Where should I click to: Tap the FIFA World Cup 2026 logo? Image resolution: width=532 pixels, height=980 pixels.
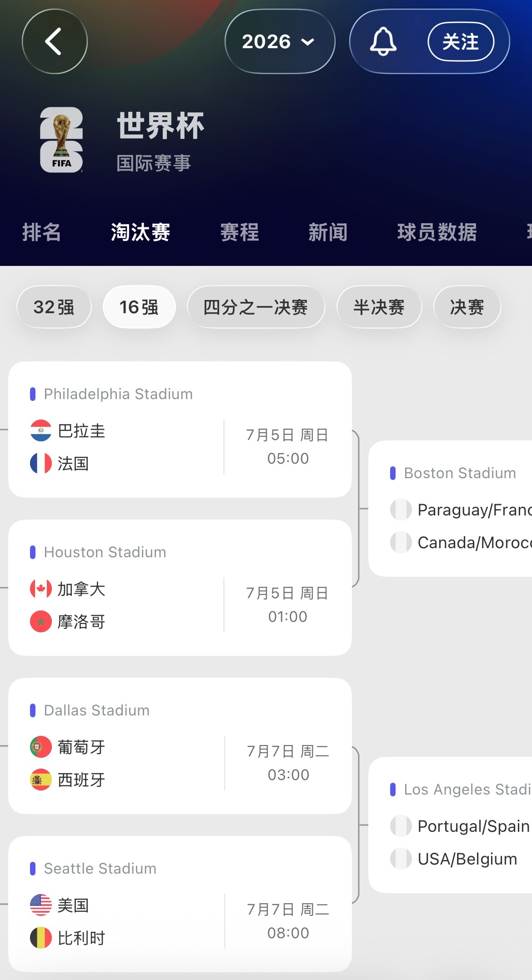point(61,140)
